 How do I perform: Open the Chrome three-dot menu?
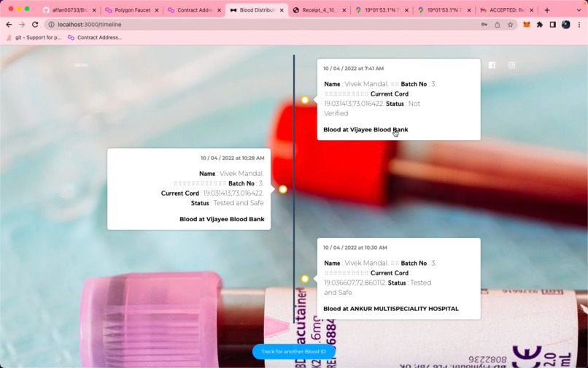[x=579, y=24]
